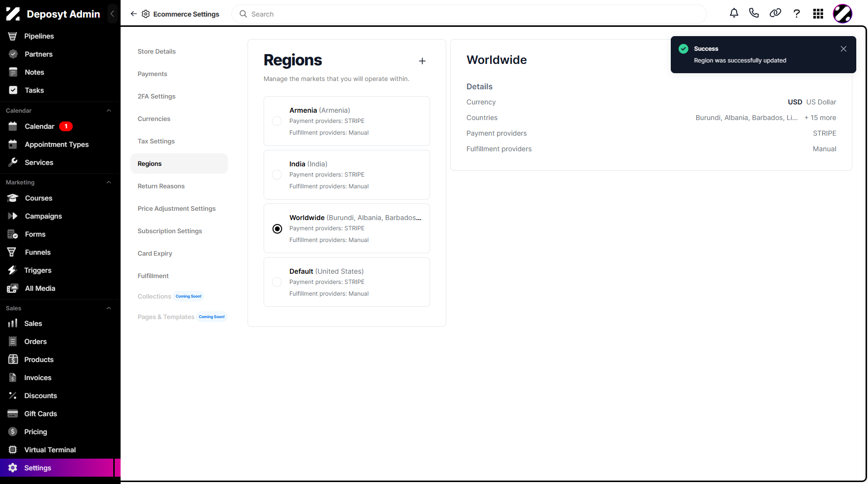
Task: Open Fulfillment settings
Action: (x=153, y=276)
